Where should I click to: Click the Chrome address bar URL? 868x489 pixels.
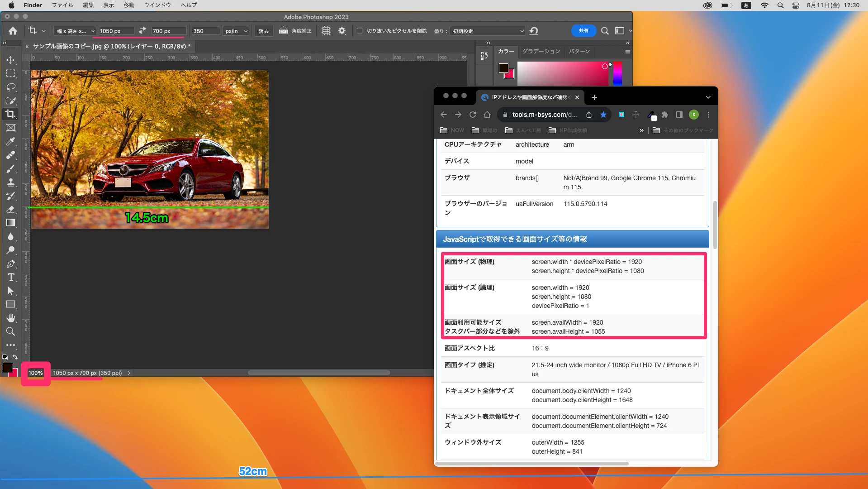pyautogui.click(x=544, y=115)
